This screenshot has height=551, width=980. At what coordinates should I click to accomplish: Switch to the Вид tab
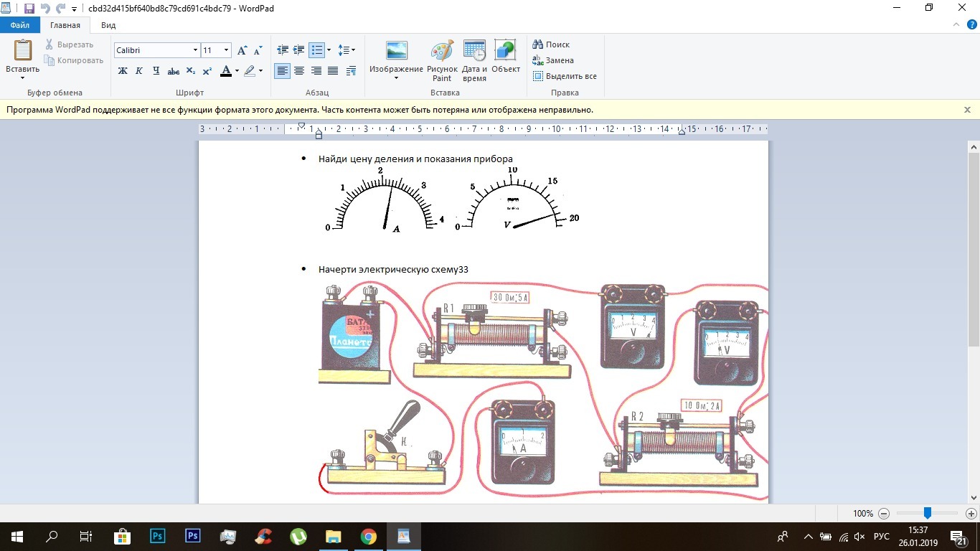pyautogui.click(x=108, y=25)
